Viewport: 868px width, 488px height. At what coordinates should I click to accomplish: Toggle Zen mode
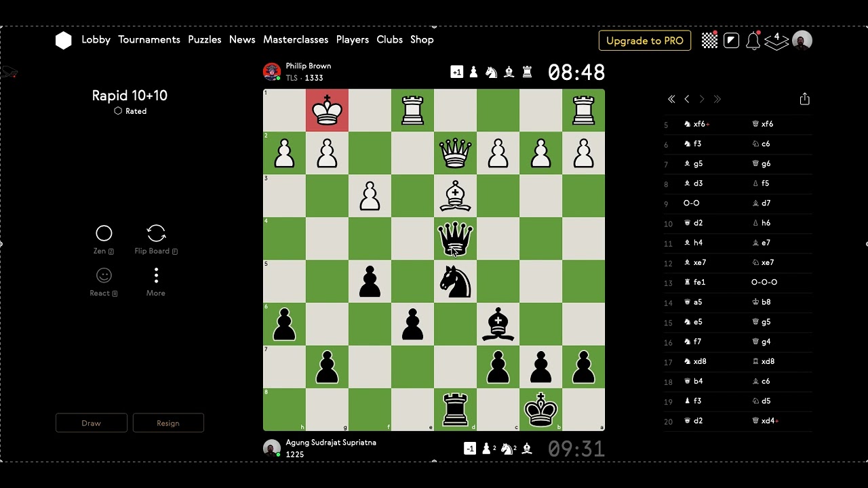pyautogui.click(x=104, y=239)
